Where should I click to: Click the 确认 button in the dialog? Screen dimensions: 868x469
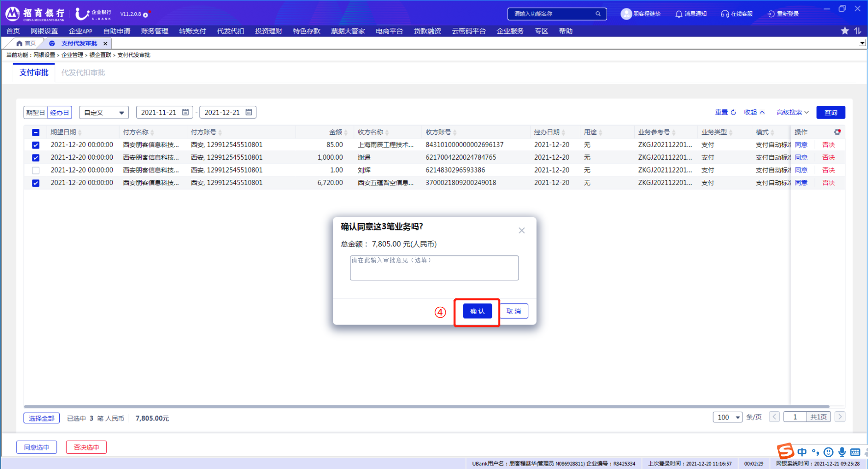tap(477, 311)
